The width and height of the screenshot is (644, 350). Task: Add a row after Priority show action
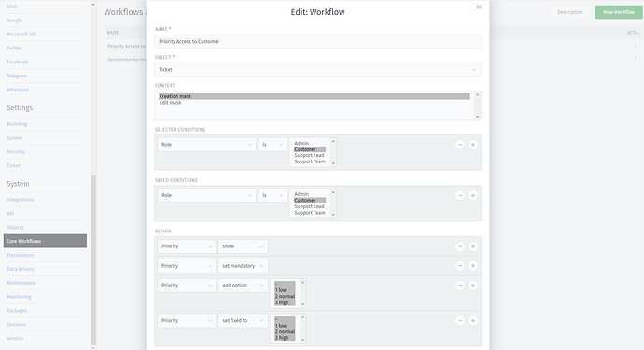pos(473,246)
